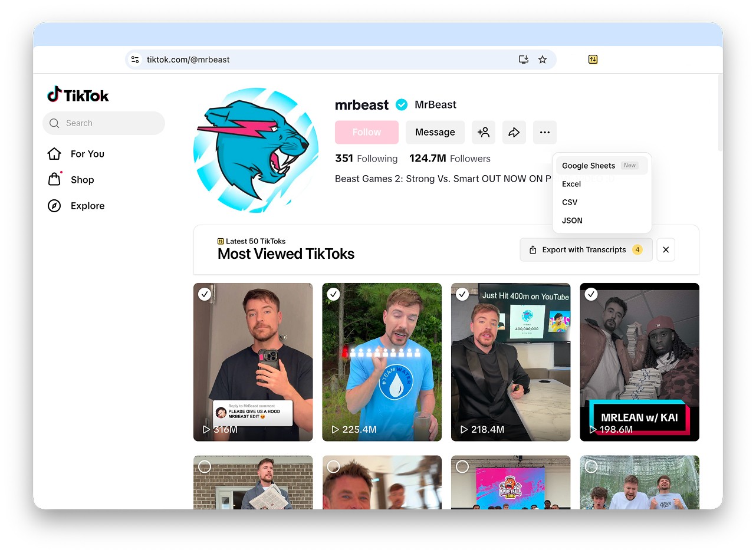The image size is (756, 553).
Task: Click the Most Viewed TikToks heading
Action: 286,254
